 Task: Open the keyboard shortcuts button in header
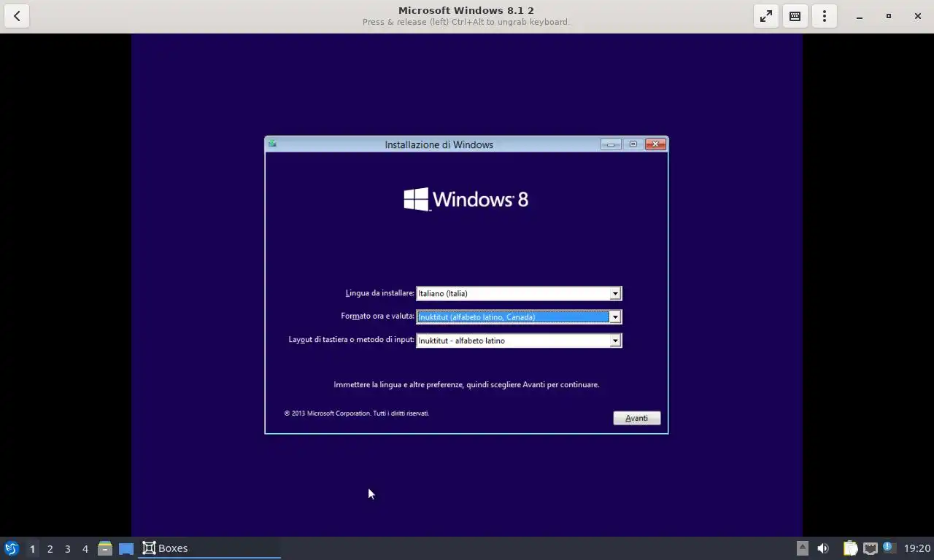click(795, 16)
